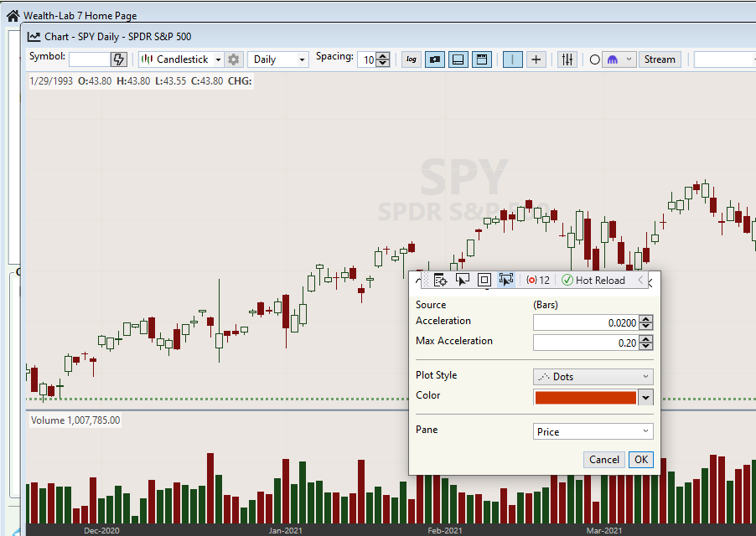Screen dimensions: 756x536
Task: Click the Feb-2021 date axis label
Action: (444, 530)
